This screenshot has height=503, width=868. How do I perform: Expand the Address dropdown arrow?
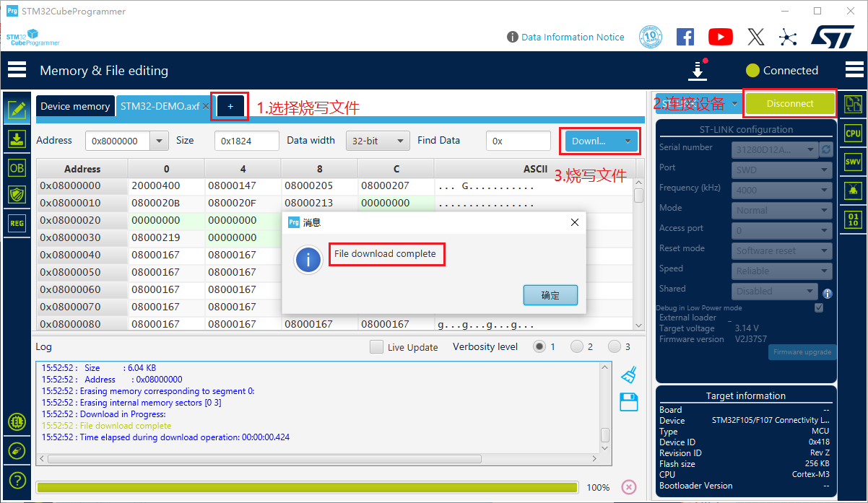tap(160, 141)
